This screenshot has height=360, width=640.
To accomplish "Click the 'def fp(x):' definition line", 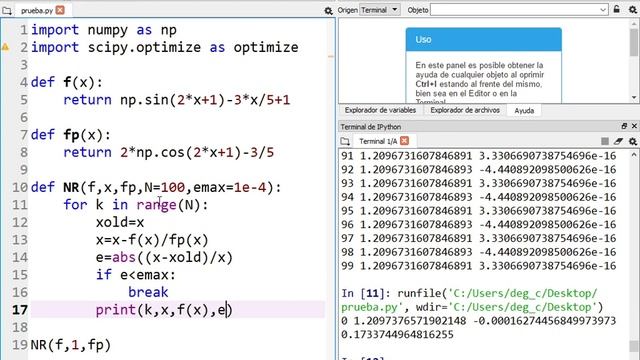I will [x=71, y=135].
